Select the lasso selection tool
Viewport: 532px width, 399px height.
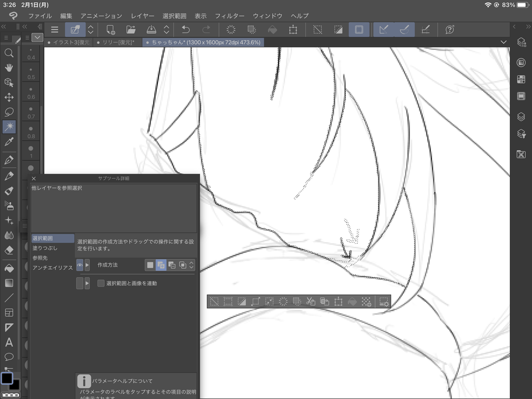(9, 112)
